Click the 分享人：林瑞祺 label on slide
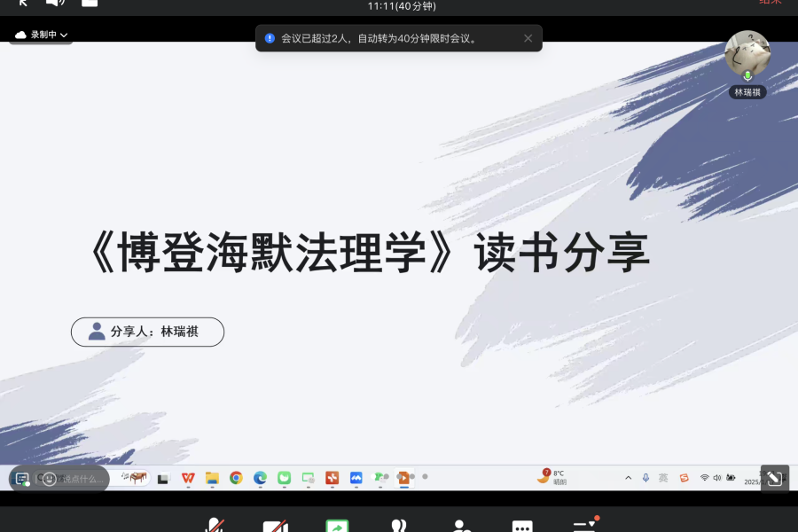This screenshot has width=798, height=532. coord(147,332)
